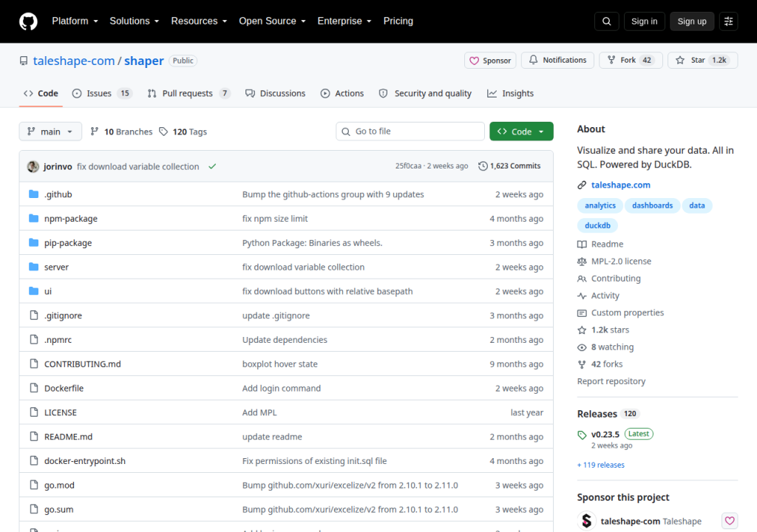The width and height of the screenshot is (757, 532).
Task: Click the watching eye icon
Action: (x=582, y=347)
